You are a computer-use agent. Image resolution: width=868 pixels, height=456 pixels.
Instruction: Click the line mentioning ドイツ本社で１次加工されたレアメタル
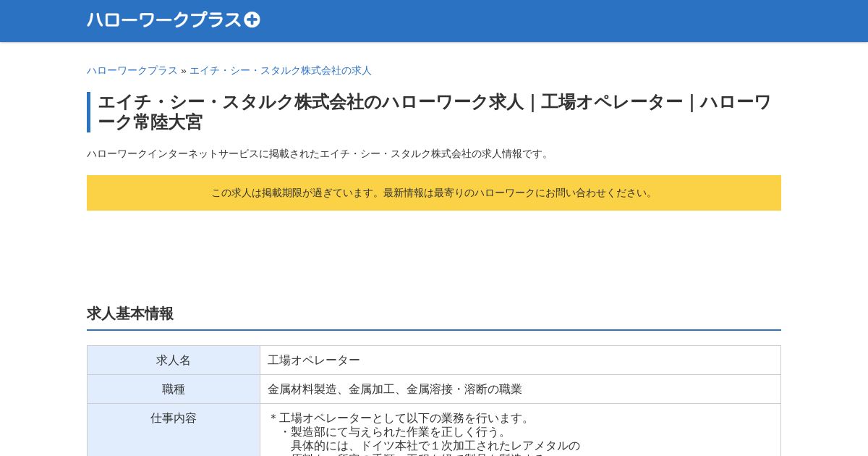tap(435, 446)
